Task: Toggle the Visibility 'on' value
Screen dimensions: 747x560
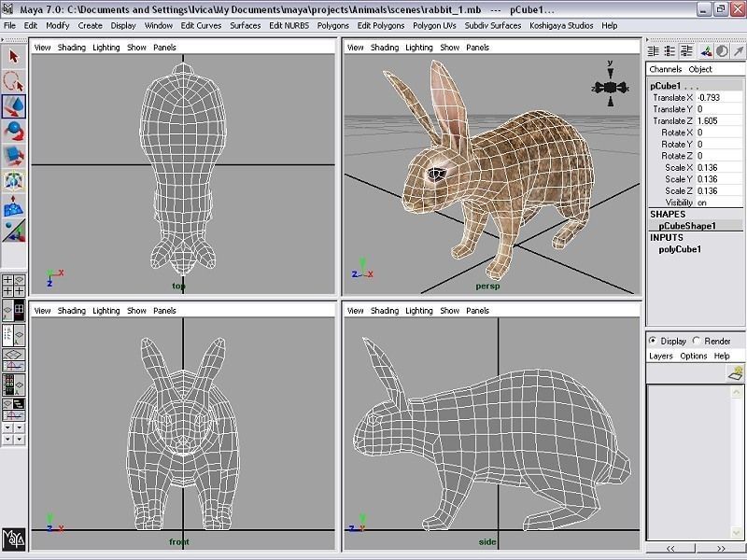Action: coord(720,203)
